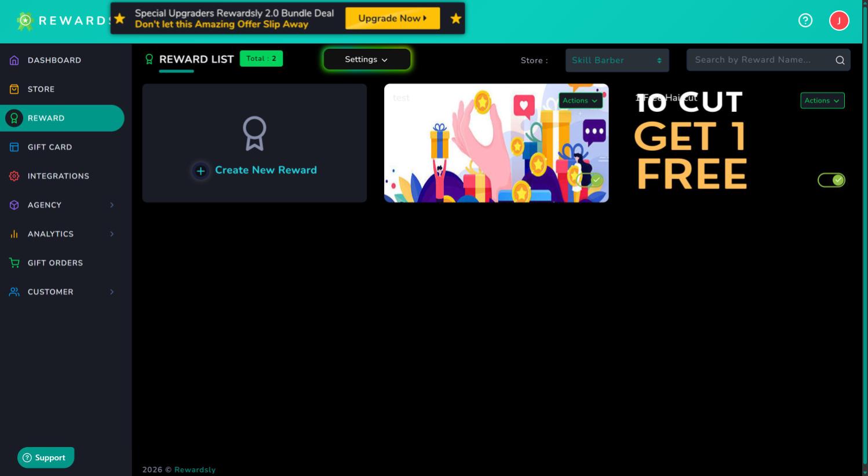Click the Dashboard home icon
This screenshot has height=476, width=868.
click(x=14, y=60)
